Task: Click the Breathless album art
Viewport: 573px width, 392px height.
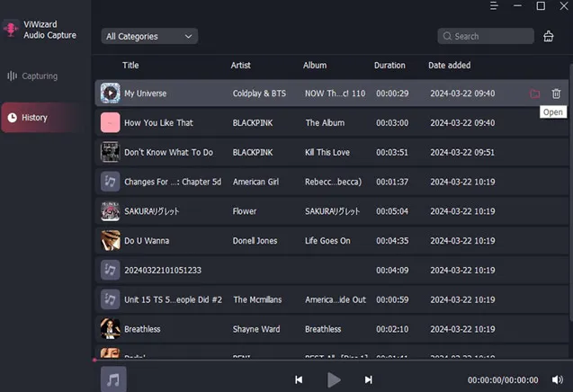Action: 110,329
